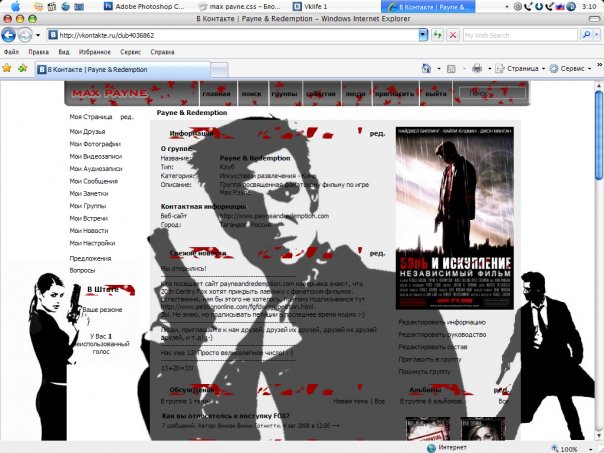Open Favorites Center star icon

click(x=7, y=68)
